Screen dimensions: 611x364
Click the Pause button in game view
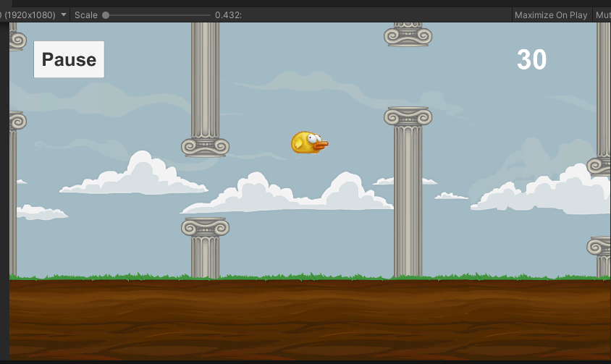pyautogui.click(x=69, y=59)
